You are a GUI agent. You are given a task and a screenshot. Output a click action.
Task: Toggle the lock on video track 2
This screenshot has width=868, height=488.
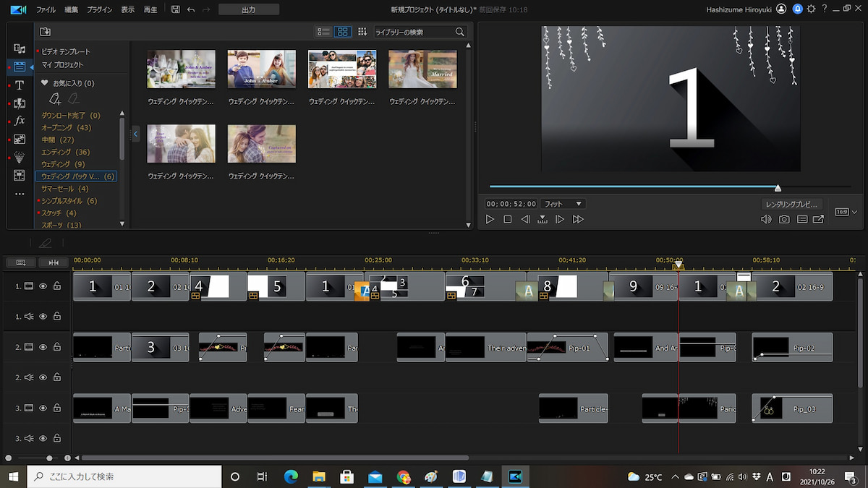tap(56, 347)
